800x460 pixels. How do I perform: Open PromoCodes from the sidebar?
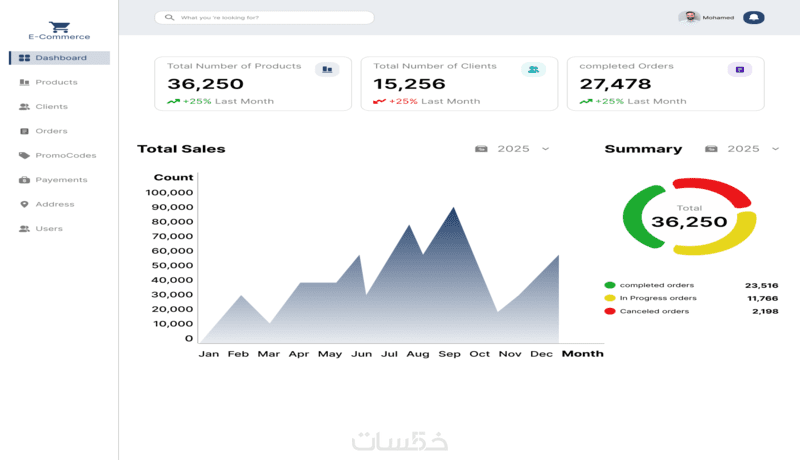pos(59,156)
